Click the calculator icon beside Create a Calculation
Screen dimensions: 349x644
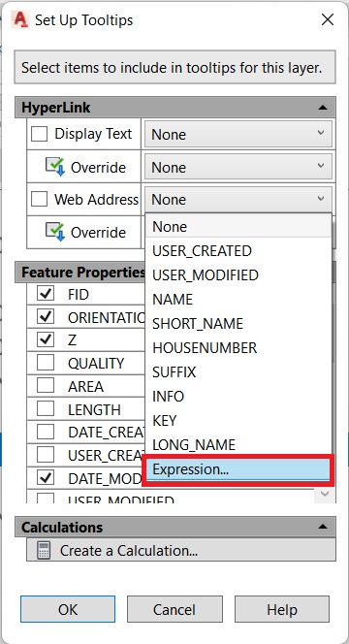44,550
